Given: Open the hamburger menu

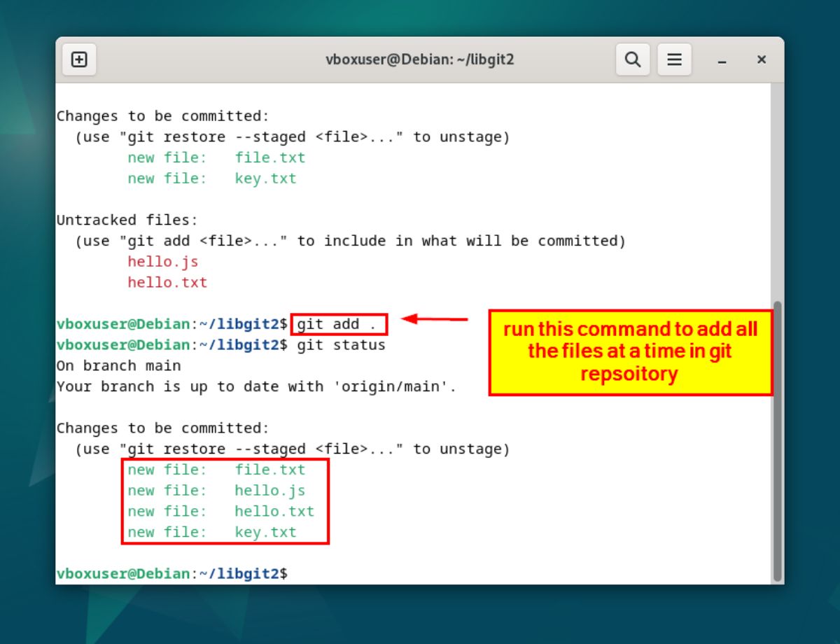Looking at the screenshot, I should (x=674, y=59).
